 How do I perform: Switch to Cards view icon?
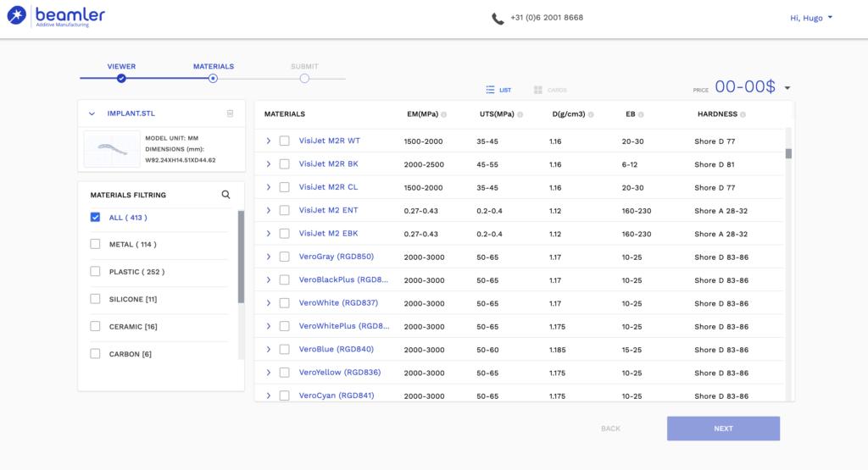pos(538,90)
